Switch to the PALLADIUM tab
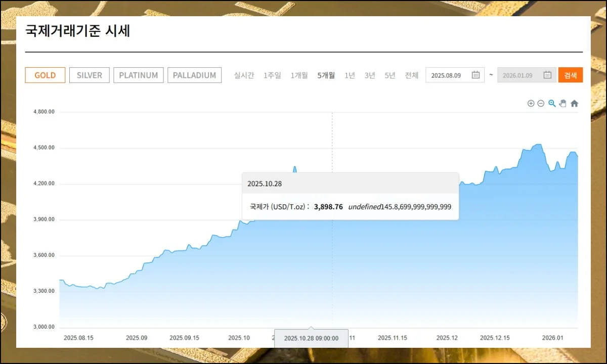 (x=194, y=75)
